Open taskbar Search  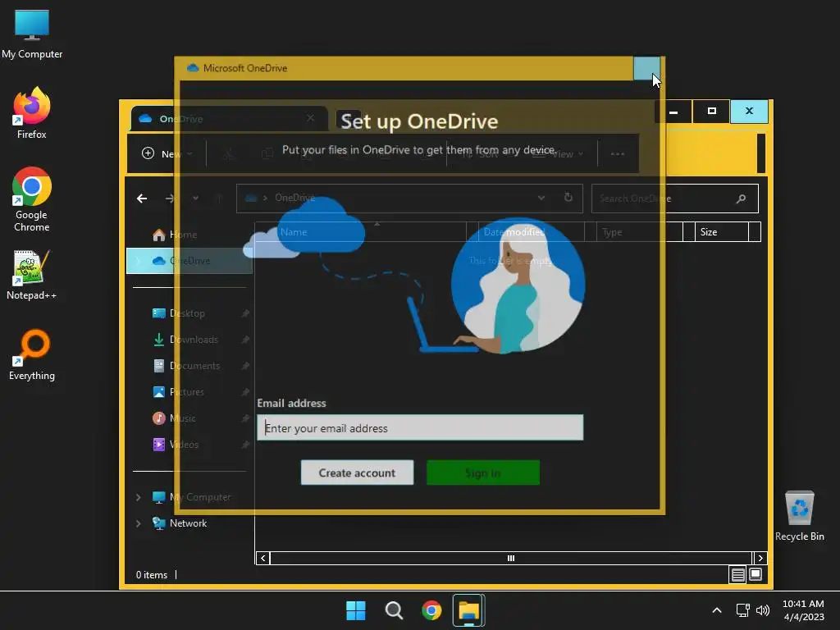click(x=394, y=610)
